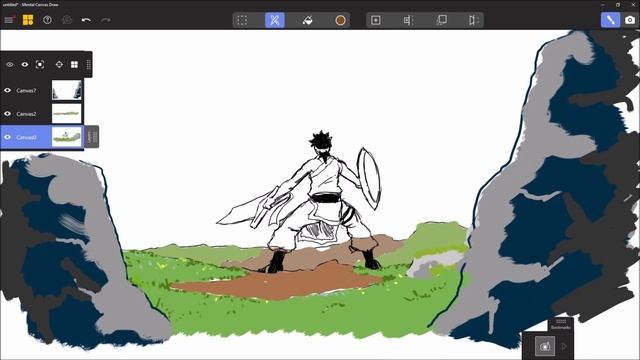Click the Canvas7 cliffs thumbnail

tap(67, 90)
